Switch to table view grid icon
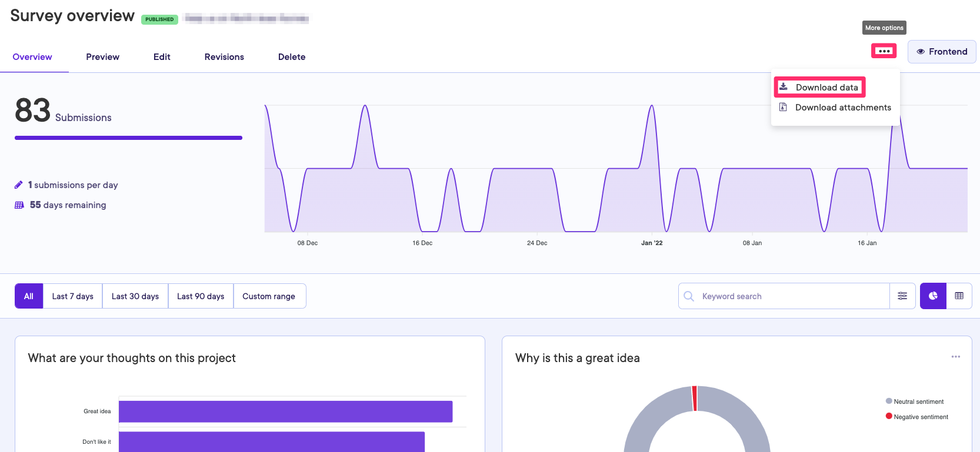Viewport: 980px width, 452px height. click(x=959, y=296)
